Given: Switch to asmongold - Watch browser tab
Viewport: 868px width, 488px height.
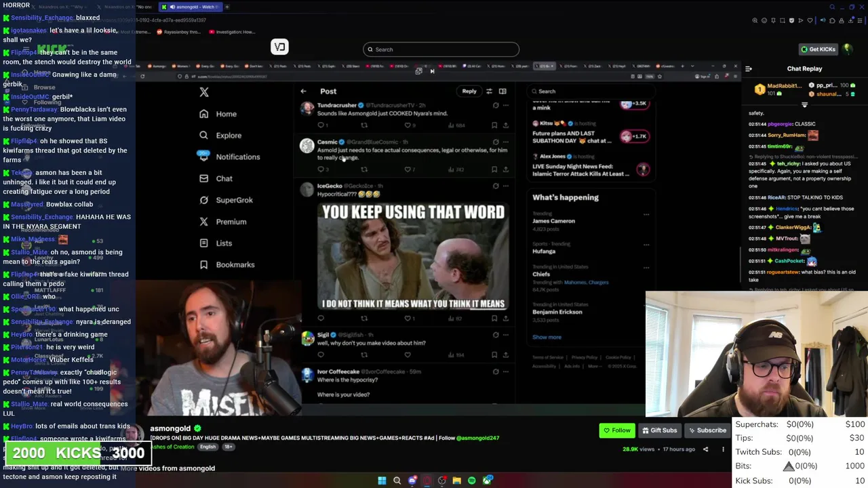Looking at the screenshot, I should pos(192,7).
